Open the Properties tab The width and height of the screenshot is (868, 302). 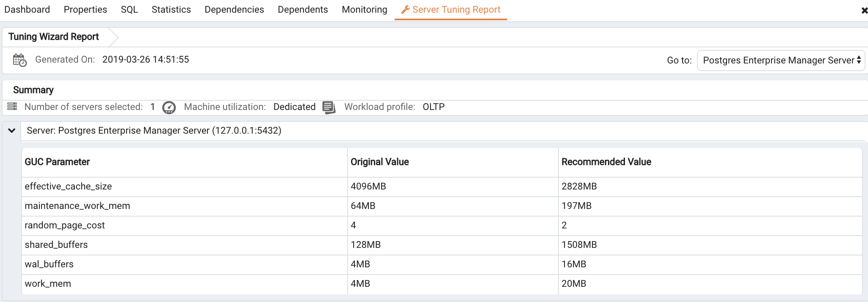pyautogui.click(x=85, y=9)
